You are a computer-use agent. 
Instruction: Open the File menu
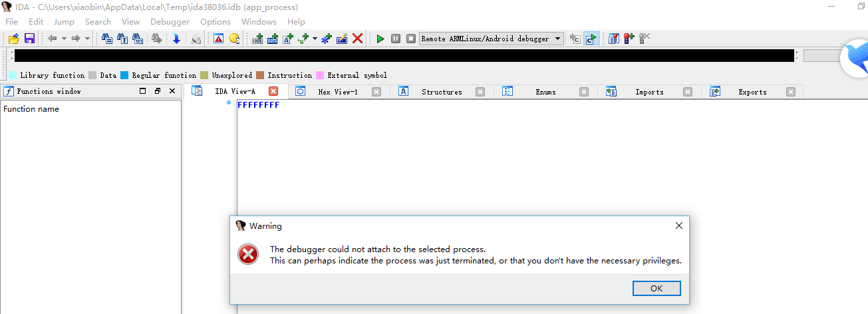[x=12, y=21]
